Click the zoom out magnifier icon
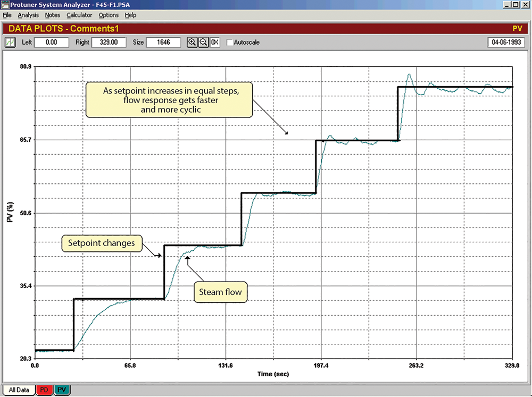Viewport: 532px width, 397px height. pyautogui.click(x=203, y=42)
